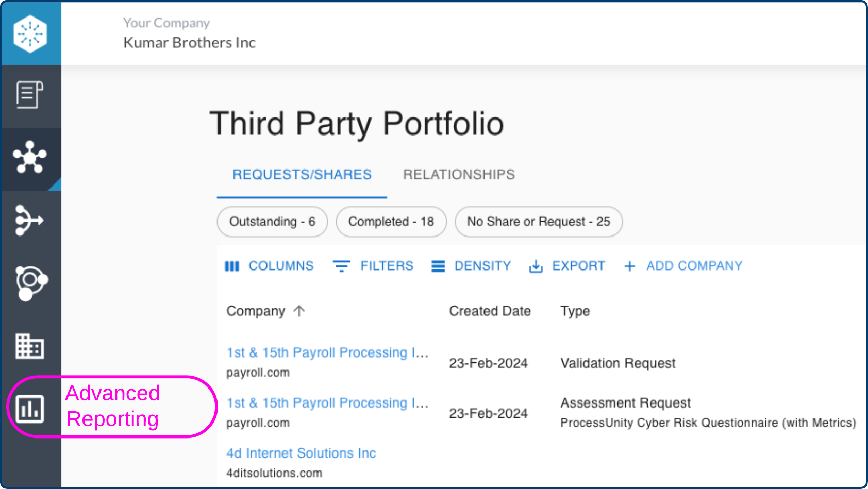The height and width of the screenshot is (489, 868).
Task: Open 4d Internet Solutions Inc
Action: click(x=301, y=453)
